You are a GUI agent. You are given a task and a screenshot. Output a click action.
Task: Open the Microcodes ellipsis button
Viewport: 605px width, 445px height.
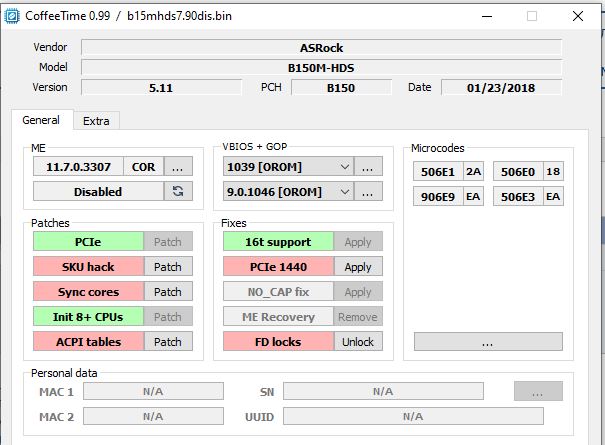click(x=488, y=342)
